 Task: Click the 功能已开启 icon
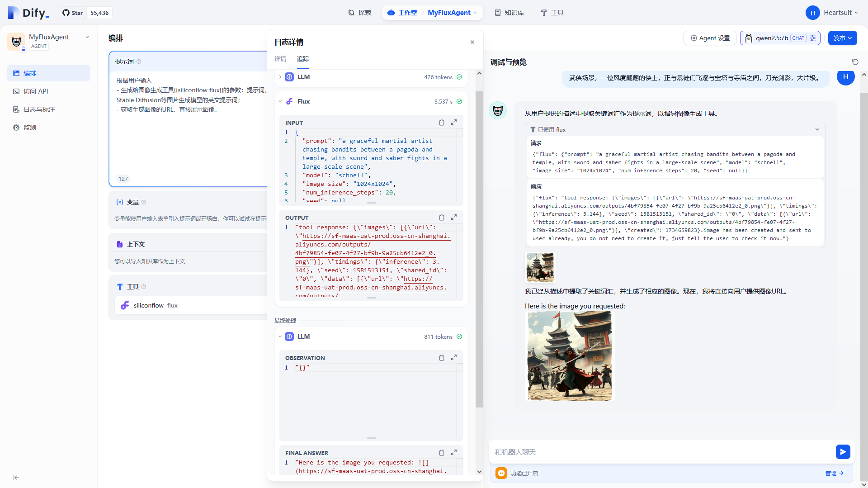pos(501,473)
